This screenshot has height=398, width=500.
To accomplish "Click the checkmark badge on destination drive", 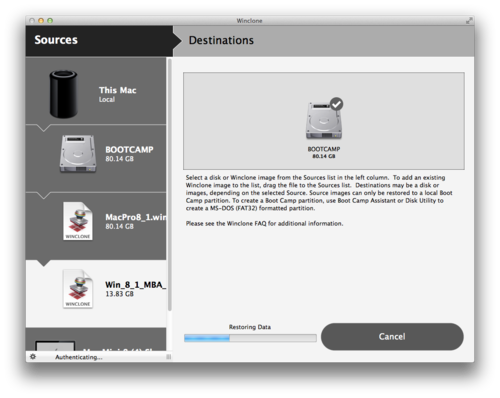I will [x=336, y=104].
